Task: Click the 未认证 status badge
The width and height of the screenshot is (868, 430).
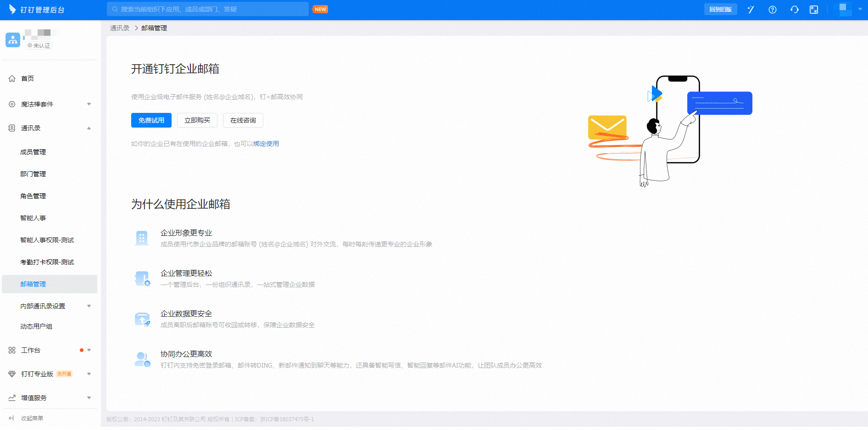Action: click(x=39, y=45)
